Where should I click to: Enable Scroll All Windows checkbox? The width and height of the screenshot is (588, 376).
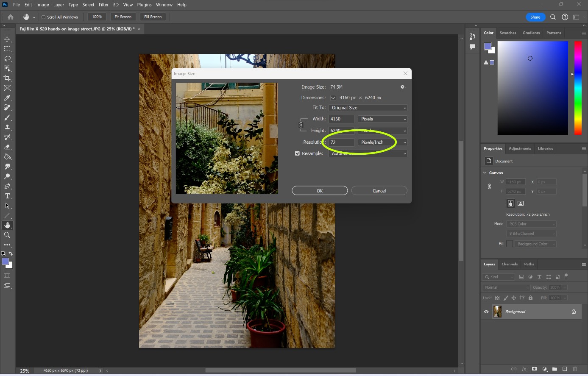point(43,17)
